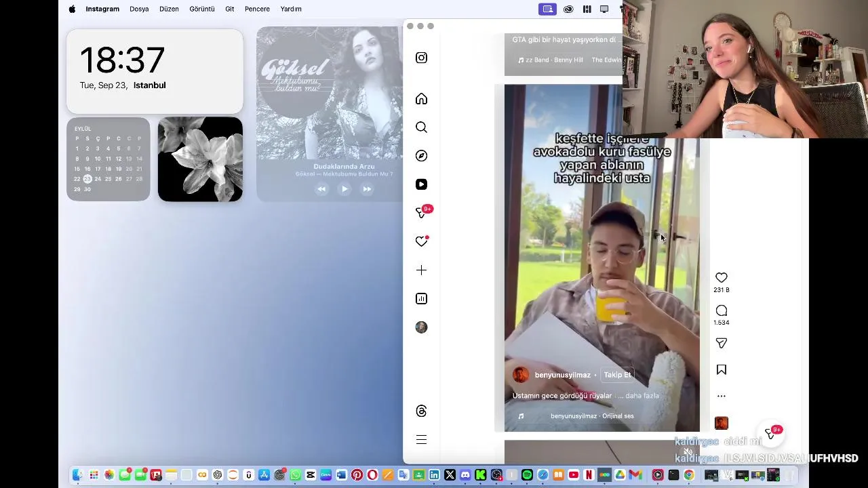Open Spotify from the Dock
Screen dimensions: 868x488
(527, 475)
